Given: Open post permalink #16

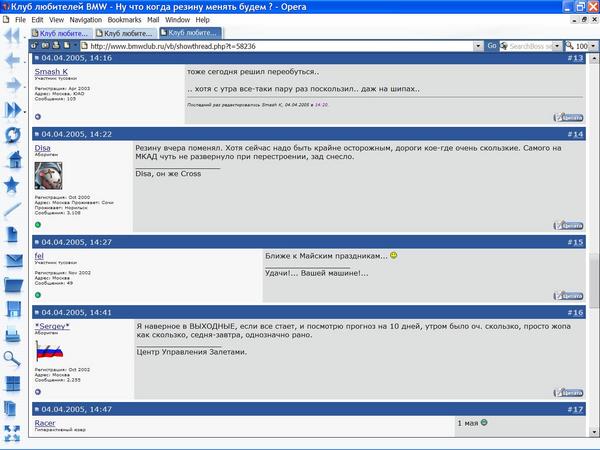Looking at the screenshot, I should click(576, 313).
